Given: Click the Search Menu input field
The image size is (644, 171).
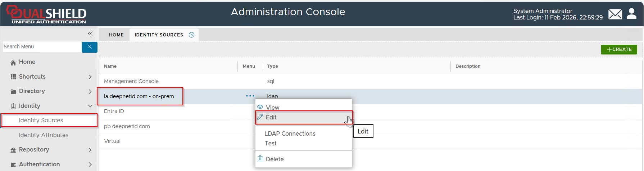Looking at the screenshot, I should tap(41, 47).
